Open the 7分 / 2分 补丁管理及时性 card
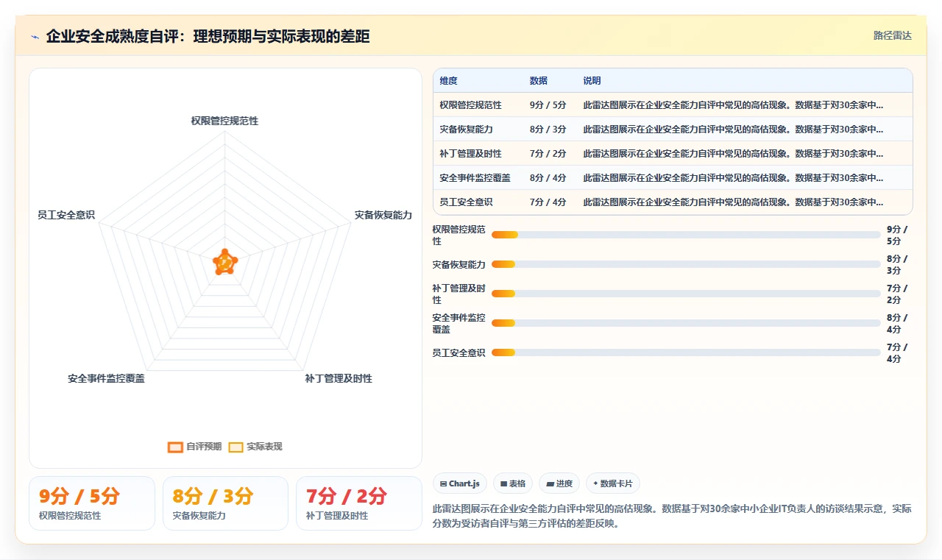This screenshot has height=560, width=942. pyautogui.click(x=359, y=503)
